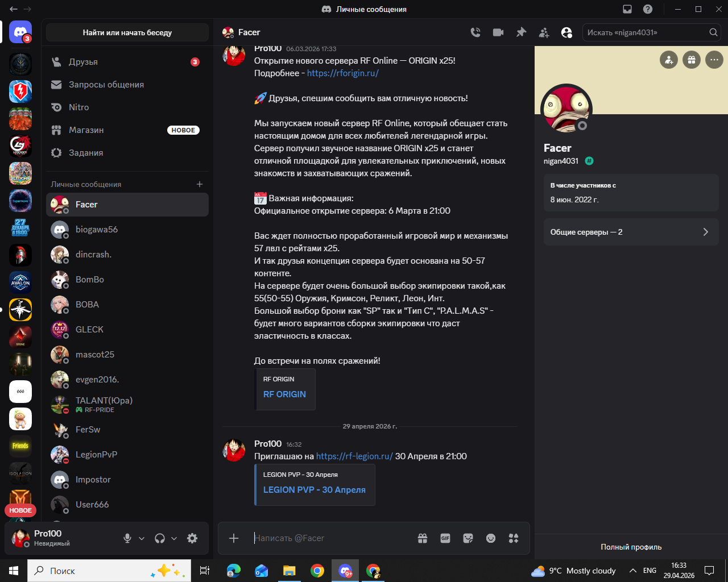The image size is (728, 582).
Task: Create a new direct message with plus icon
Action: 200,184
